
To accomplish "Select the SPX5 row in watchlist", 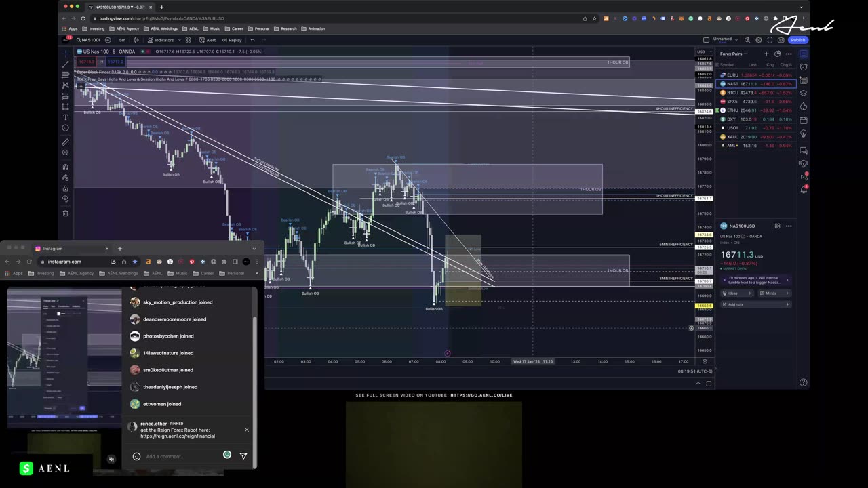I will [x=755, y=102].
